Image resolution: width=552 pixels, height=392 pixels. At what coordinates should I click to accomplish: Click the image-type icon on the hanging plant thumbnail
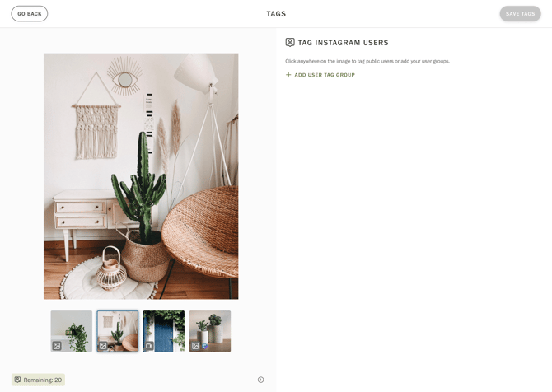[x=57, y=346]
